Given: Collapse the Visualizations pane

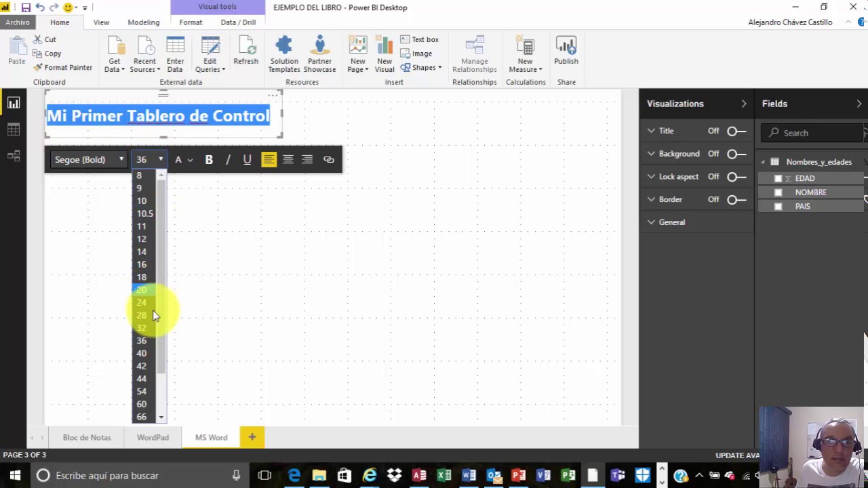Looking at the screenshot, I should (744, 104).
